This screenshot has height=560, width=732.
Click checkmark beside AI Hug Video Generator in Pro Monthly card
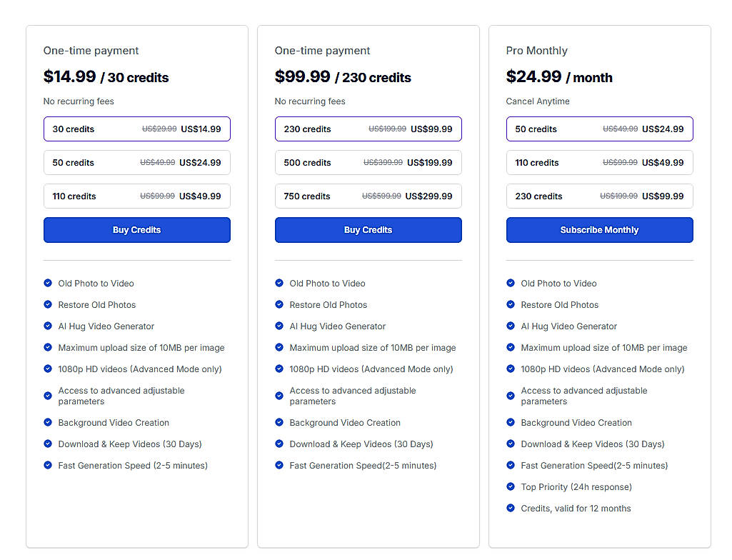(510, 326)
